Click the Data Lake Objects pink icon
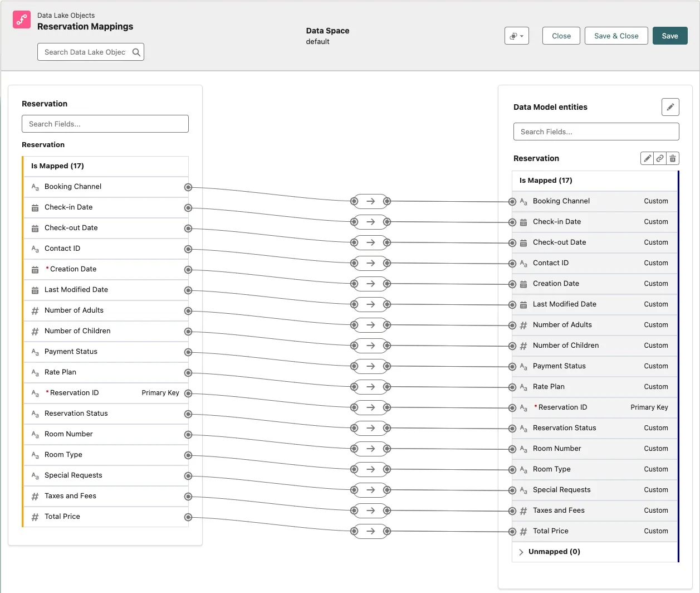Viewport: 700px width, 593px height. click(22, 20)
